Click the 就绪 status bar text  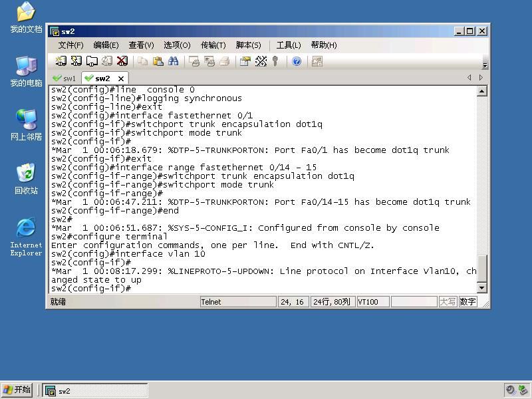pyautogui.click(x=58, y=302)
